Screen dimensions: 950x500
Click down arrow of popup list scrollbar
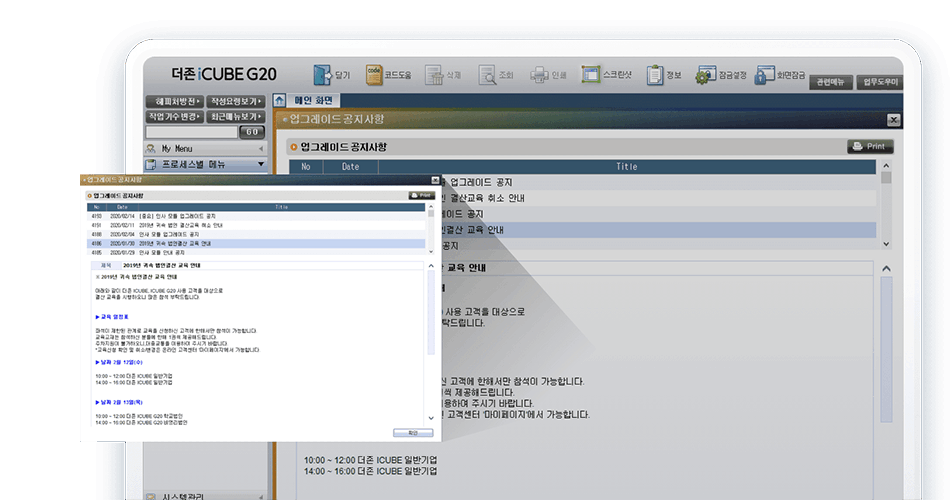click(x=431, y=252)
